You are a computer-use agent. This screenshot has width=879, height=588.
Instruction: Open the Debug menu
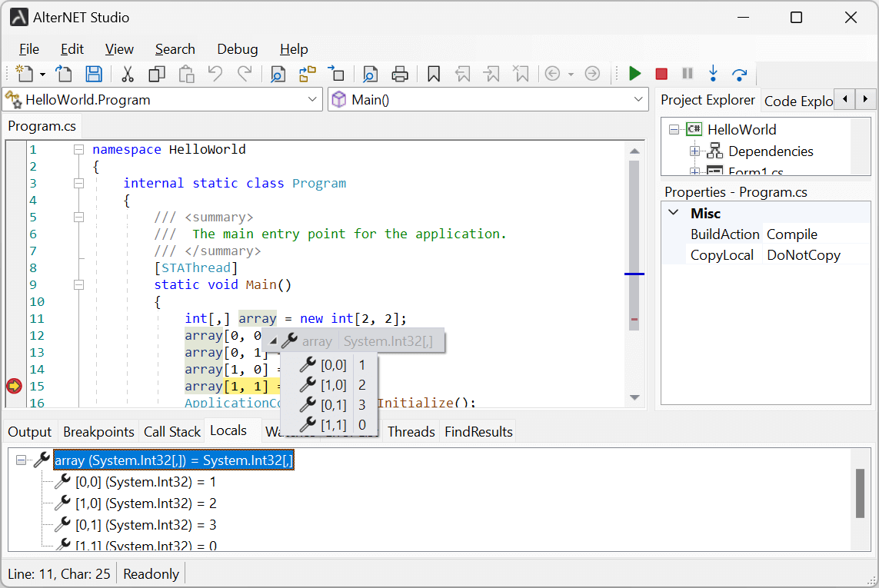[237, 49]
